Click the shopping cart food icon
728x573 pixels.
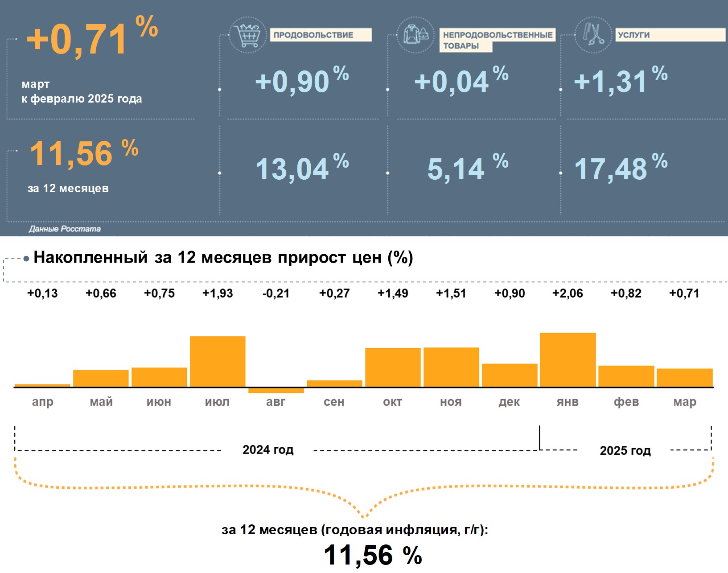pyautogui.click(x=247, y=35)
